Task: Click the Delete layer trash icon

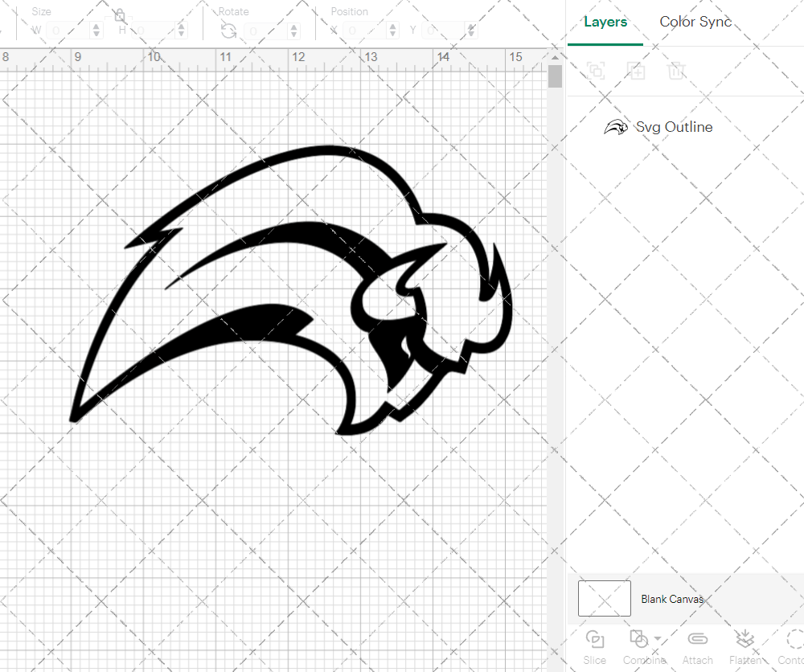Action: point(676,72)
